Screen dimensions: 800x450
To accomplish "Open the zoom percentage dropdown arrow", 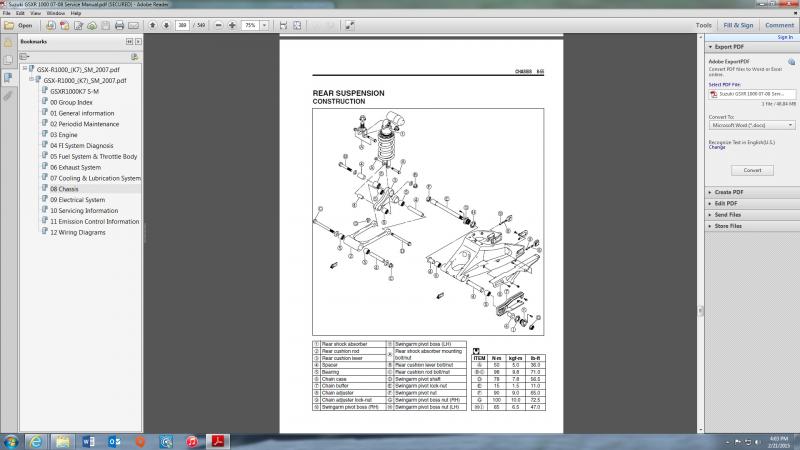I will tap(264, 25).
